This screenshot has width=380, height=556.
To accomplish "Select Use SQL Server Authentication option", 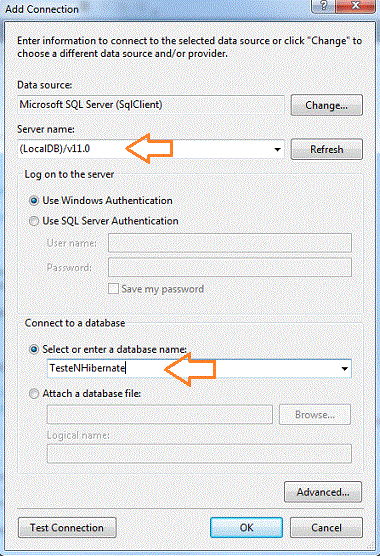I will coord(34,221).
